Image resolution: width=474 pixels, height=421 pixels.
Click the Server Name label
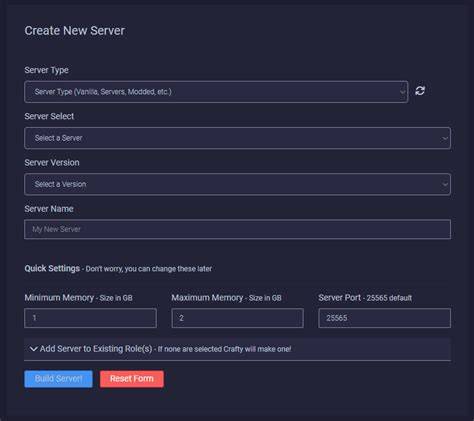tap(49, 209)
